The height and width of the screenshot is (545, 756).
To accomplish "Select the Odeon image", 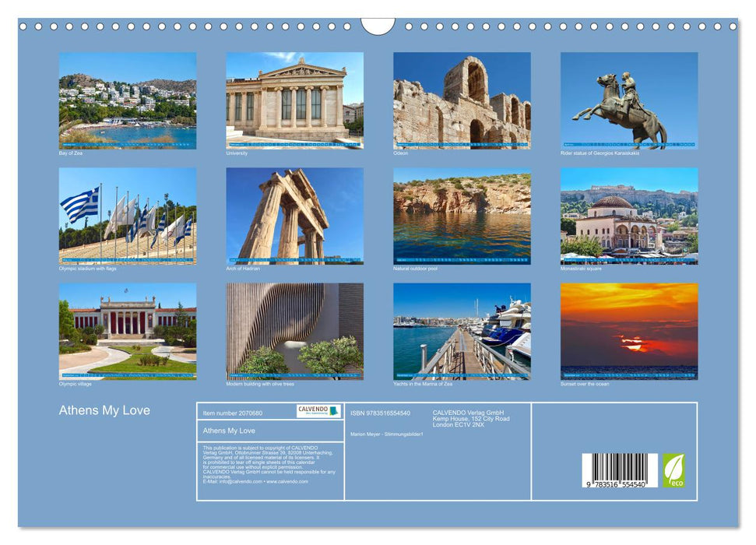I will click(459, 101).
